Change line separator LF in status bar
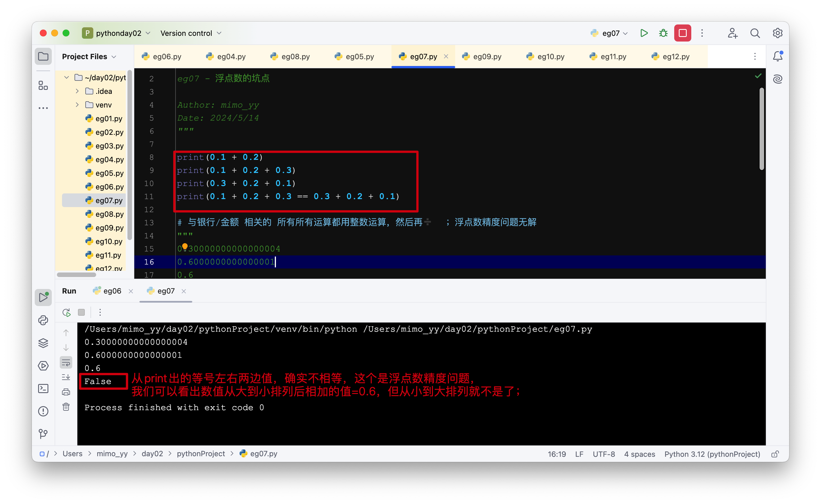Image resolution: width=821 pixels, height=504 pixels. 579,454
